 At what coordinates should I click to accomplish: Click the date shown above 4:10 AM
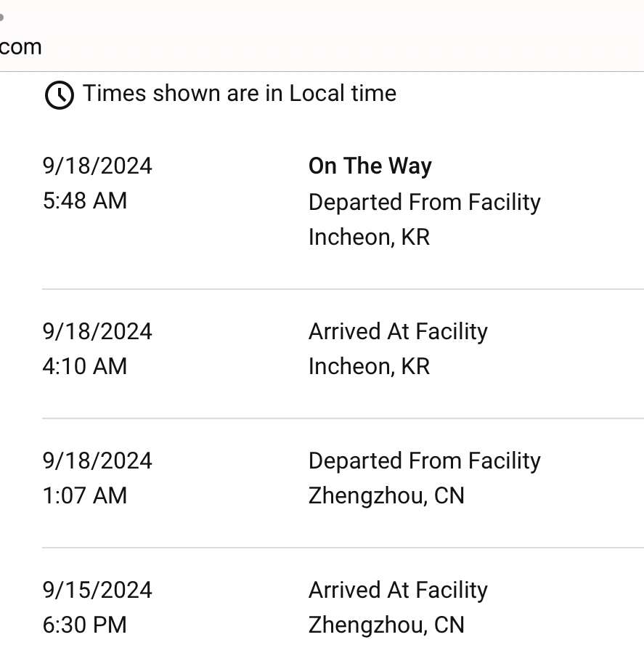97,332
